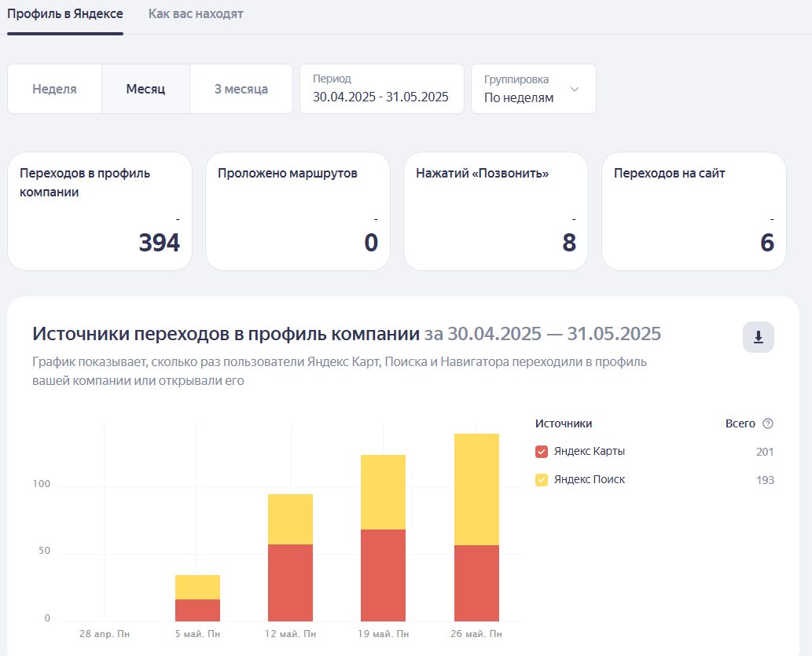Click the «12 май. Пн» axis label
This screenshot has height=656, width=812.
click(x=290, y=634)
